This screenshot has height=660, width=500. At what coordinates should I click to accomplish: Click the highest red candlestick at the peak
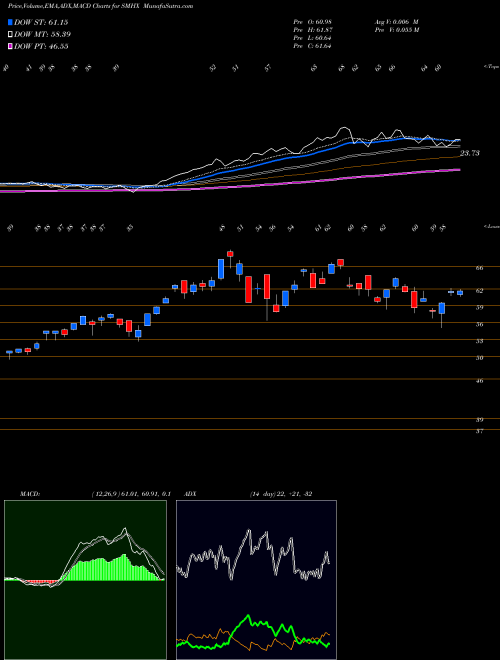(x=230, y=254)
